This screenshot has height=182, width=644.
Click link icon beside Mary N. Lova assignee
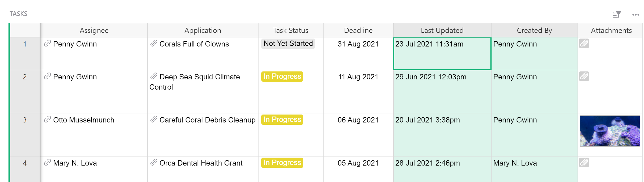(x=48, y=163)
